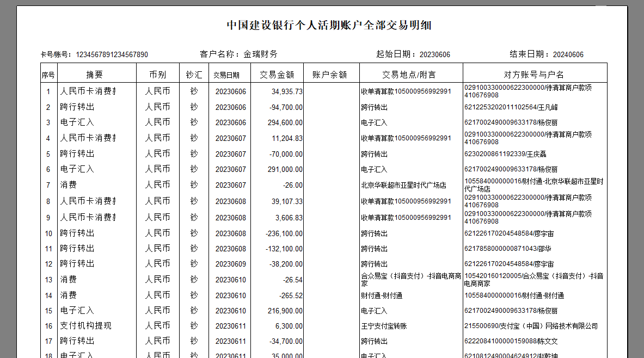
Task: Click summary 电子汇入 in row 3
Action: pyautogui.click(x=77, y=122)
